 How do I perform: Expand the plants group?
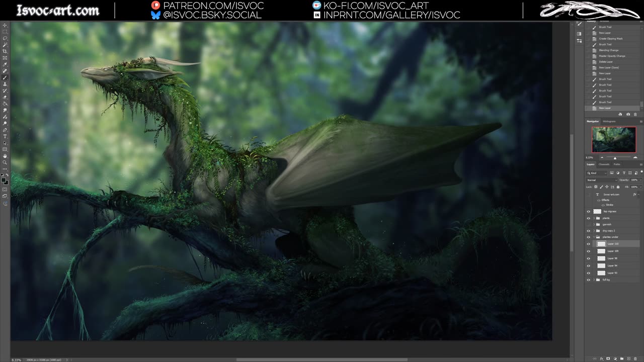(x=594, y=218)
